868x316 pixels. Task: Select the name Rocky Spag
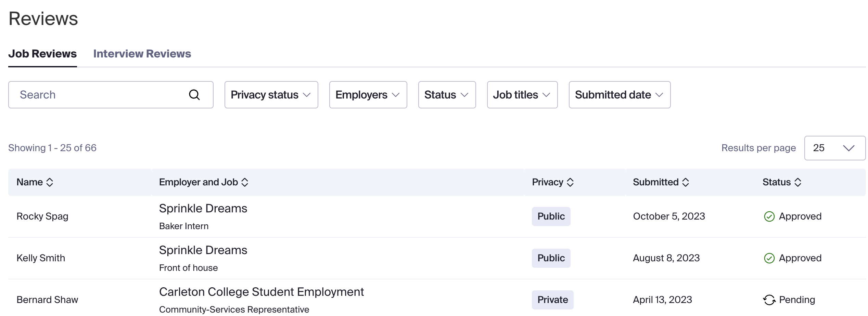42,216
